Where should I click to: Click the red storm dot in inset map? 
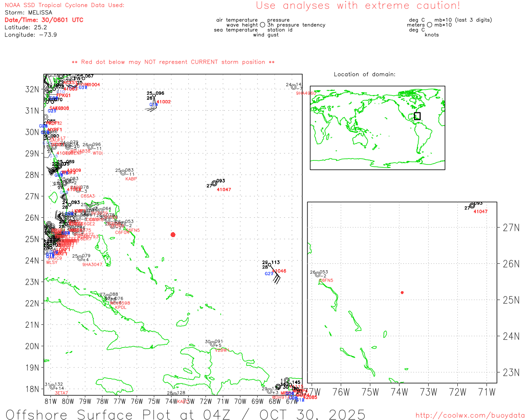402,292
